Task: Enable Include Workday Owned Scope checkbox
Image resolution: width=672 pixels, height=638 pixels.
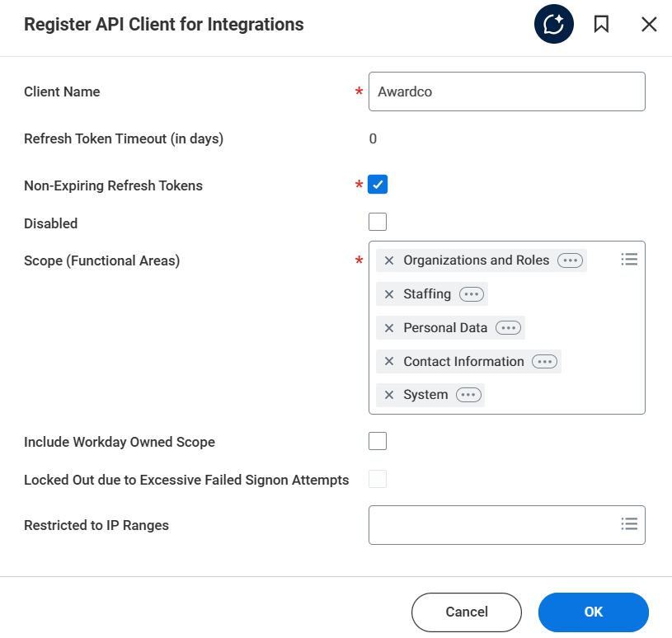Action: pyautogui.click(x=378, y=441)
